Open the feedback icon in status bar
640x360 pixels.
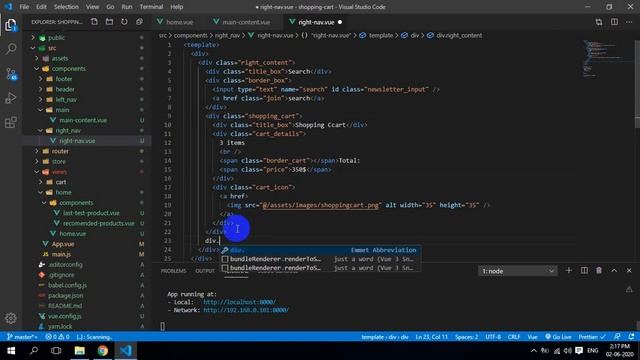(x=617, y=337)
